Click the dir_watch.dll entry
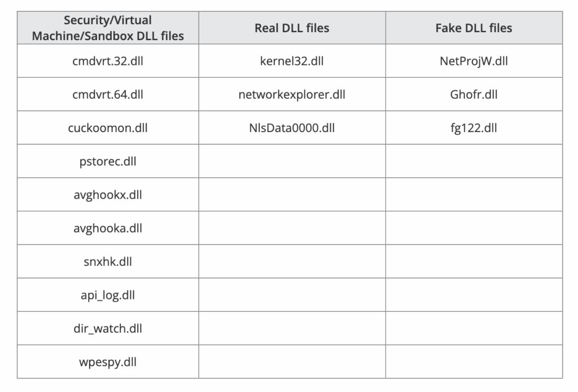The image size is (578, 392). click(108, 328)
